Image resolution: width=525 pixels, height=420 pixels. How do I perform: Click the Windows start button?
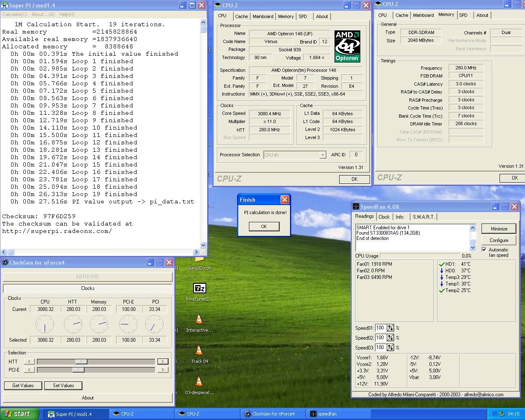tap(20, 414)
